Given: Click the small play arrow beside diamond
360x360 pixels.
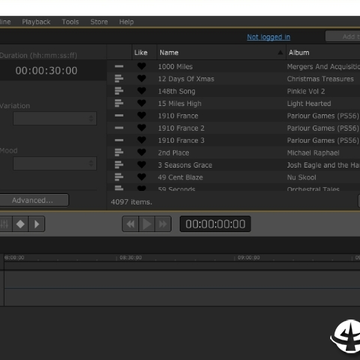Looking at the screenshot, I should [x=37, y=224].
